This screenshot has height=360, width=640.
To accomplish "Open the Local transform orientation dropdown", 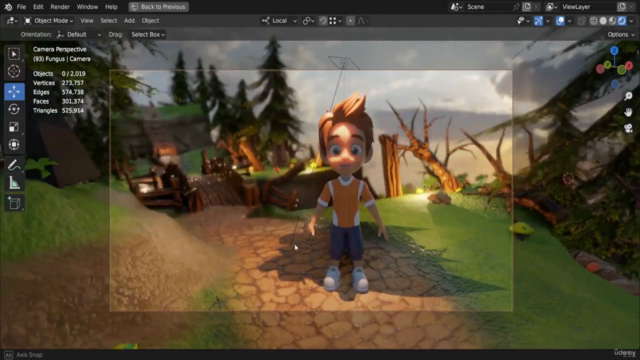I will pyautogui.click(x=280, y=21).
